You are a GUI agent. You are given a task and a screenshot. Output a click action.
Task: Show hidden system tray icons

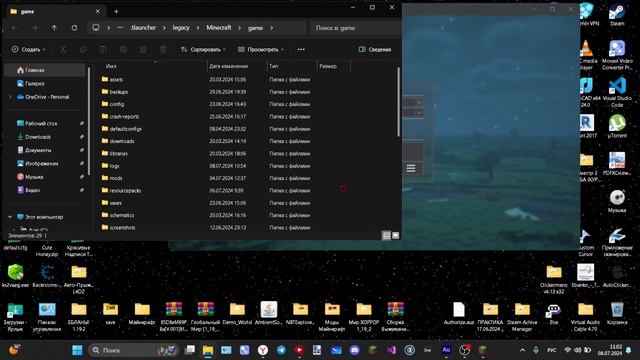(x=522, y=350)
